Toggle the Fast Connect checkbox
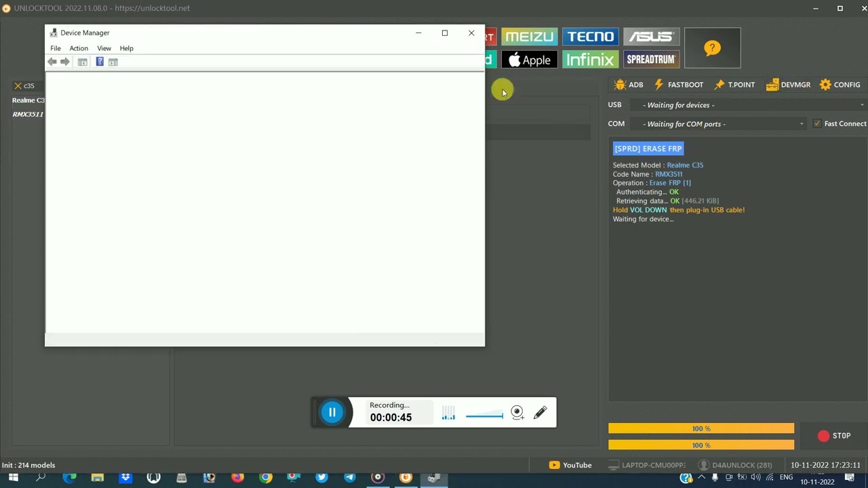Viewport: 868px width, 488px height. tap(817, 123)
